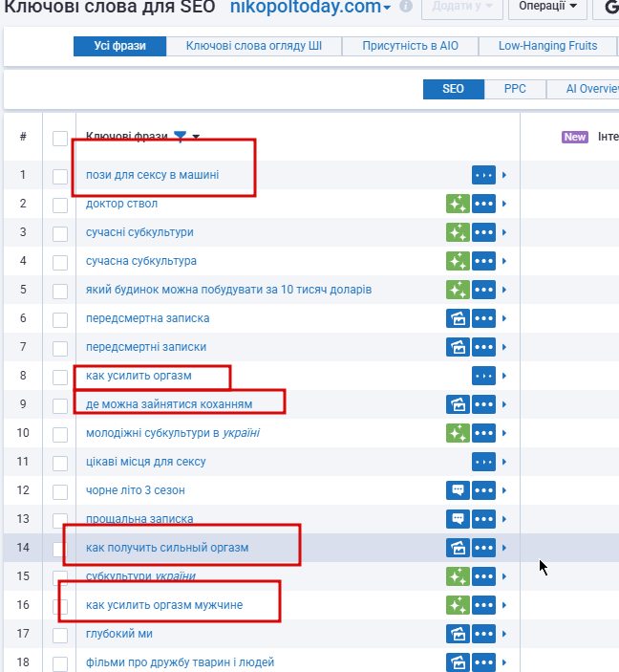Click the sparkle icon for 'как усилить оргазм мужчине'
Screen dimensions: 619x672
click(x=458, y=605)
